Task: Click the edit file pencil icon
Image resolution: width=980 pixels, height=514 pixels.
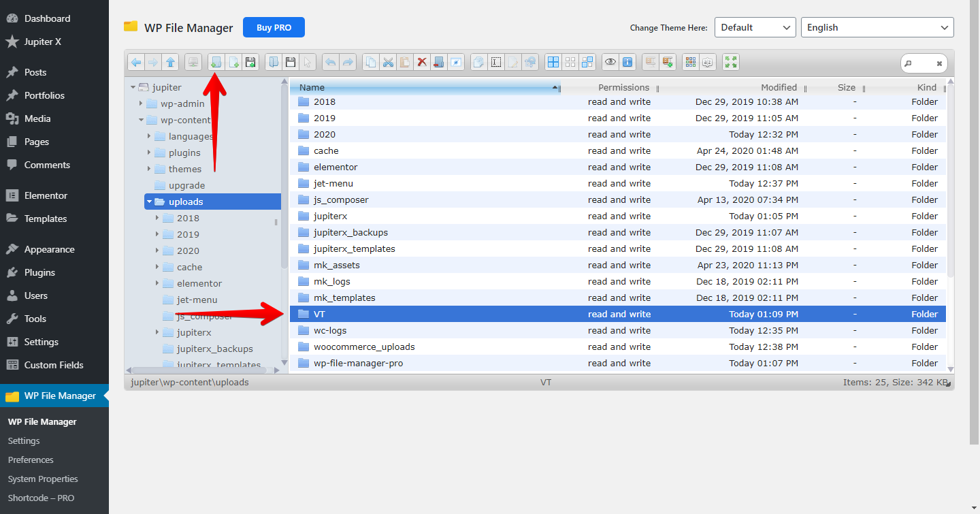Action: pyautogui.click(x=513, y=62)
